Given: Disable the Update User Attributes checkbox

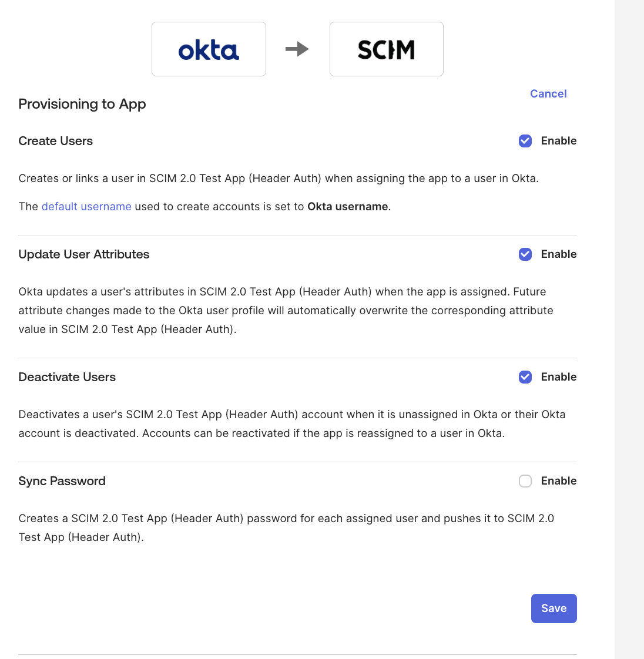Looking at the screenshot, I should (525, 254).
